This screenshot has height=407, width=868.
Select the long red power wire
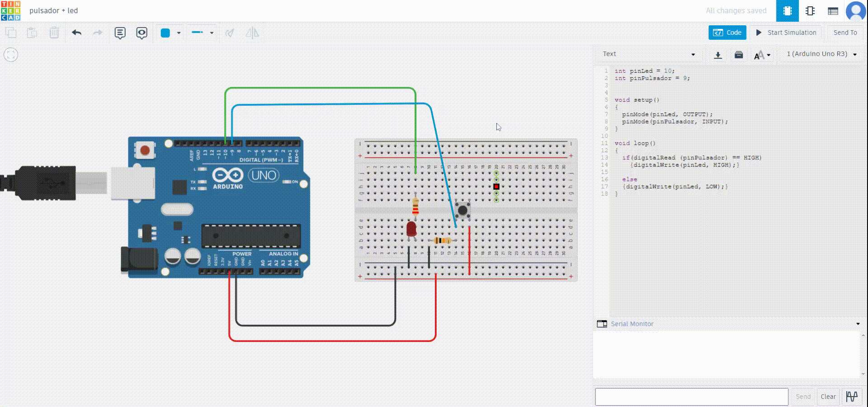click(332, 340)
